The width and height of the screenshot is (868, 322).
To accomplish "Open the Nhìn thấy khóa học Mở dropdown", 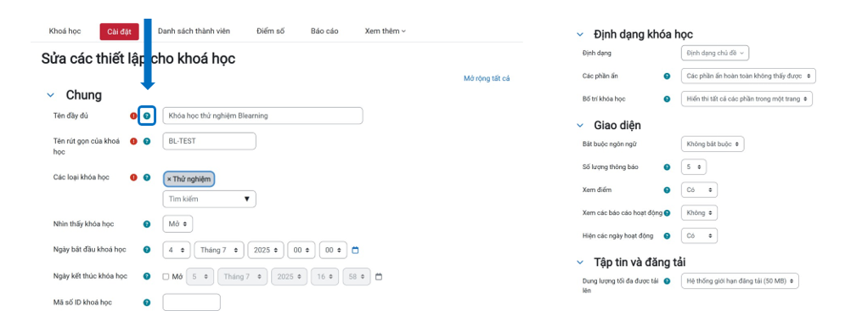I will (178, 224).
